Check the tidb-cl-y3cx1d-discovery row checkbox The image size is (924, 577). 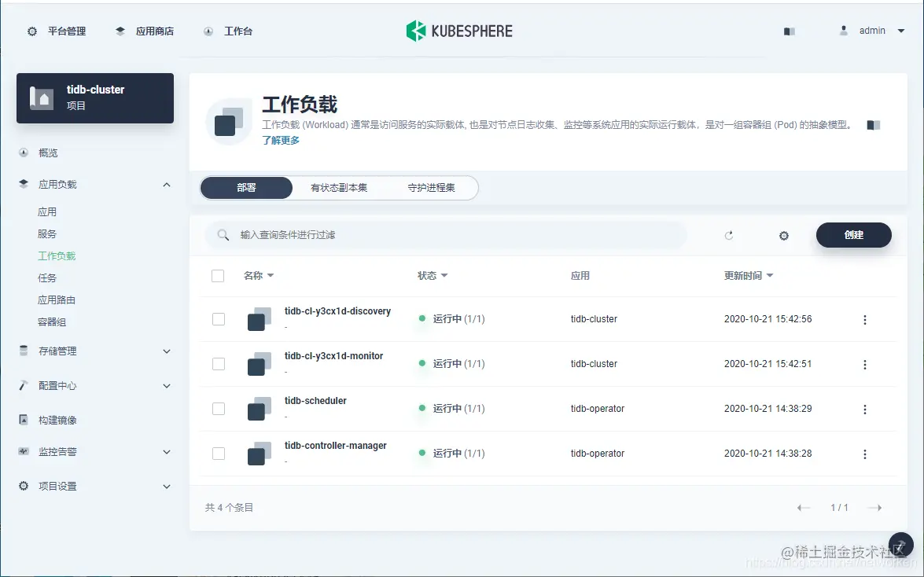tap(219, 319)
